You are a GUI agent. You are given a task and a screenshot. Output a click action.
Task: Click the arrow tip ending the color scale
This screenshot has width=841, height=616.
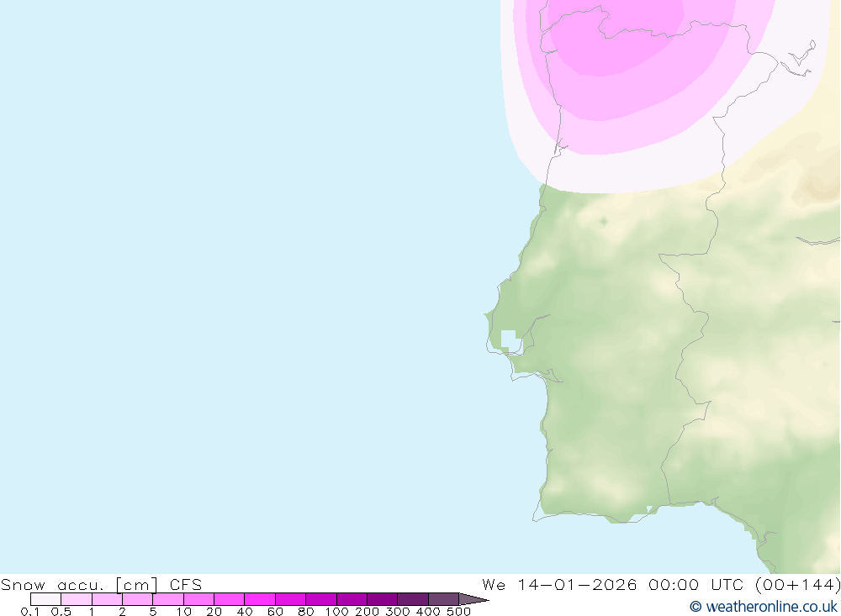click(474, 599)
